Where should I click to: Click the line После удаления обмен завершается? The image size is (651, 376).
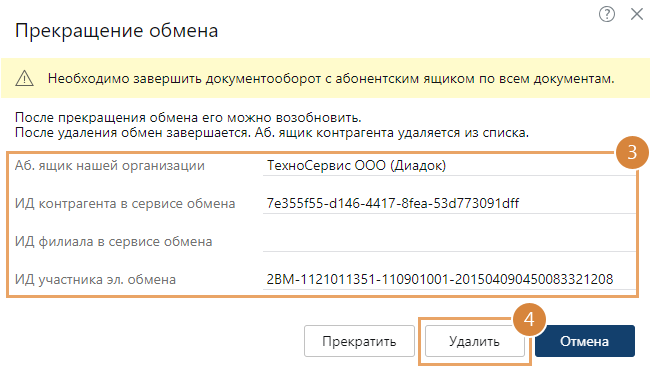click(272, 133)
